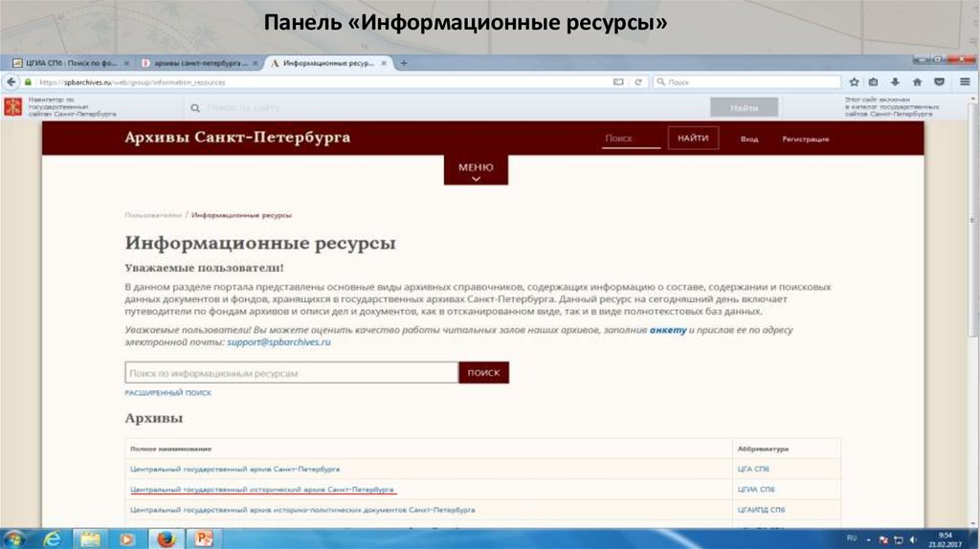Open the РАСШИРЕННЫЙ ПОИСК link
This screenshot has width=980, height=549.
pos(167,393)
